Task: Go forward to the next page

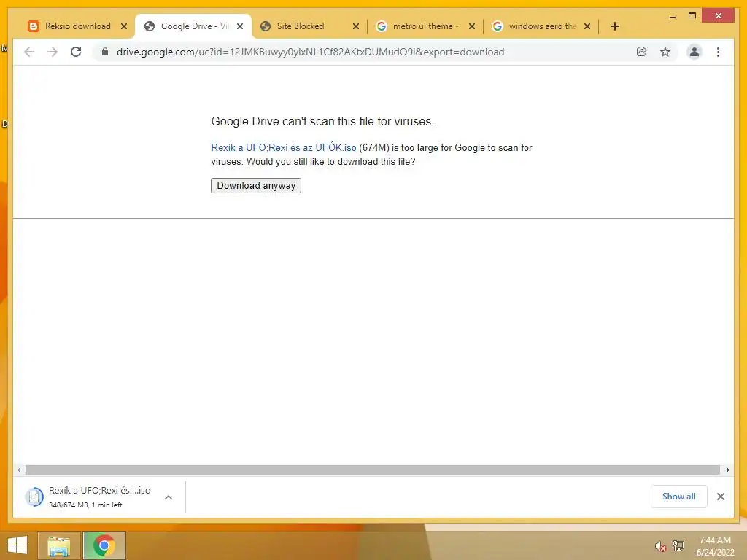Action: [53, 52]
